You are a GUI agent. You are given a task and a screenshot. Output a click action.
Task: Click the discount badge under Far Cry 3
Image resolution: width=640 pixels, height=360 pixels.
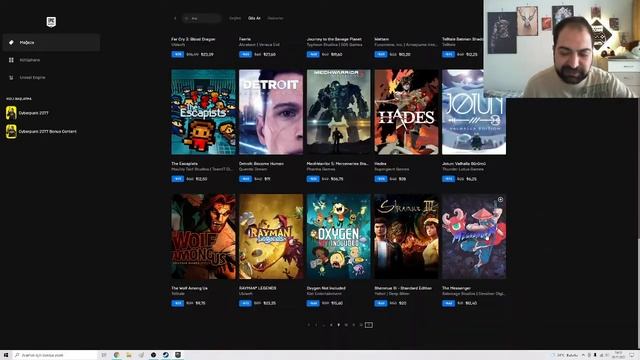(178, 54)
